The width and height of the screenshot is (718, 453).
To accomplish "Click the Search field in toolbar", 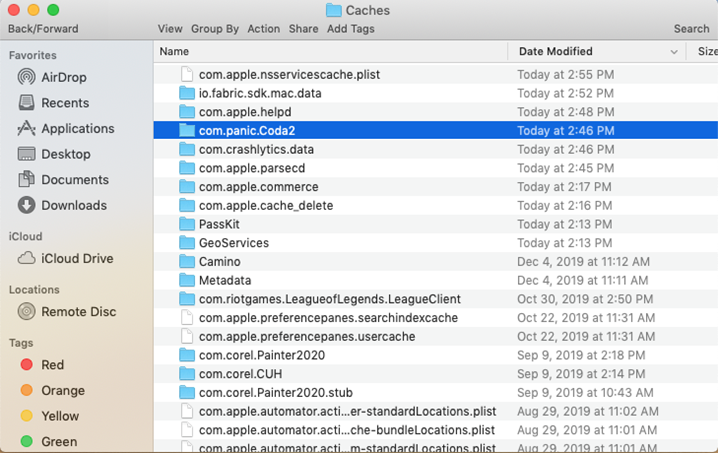I will (691, 29).
